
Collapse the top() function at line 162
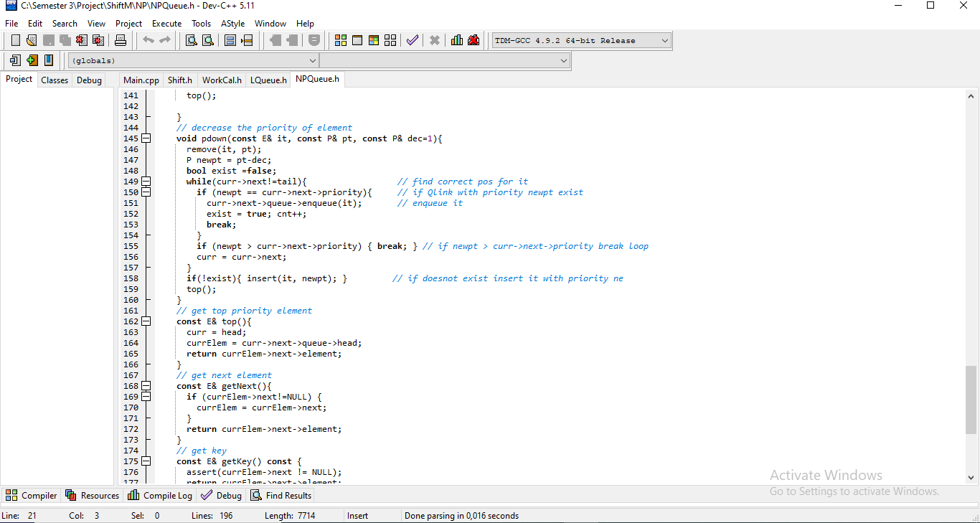[146, 321]
